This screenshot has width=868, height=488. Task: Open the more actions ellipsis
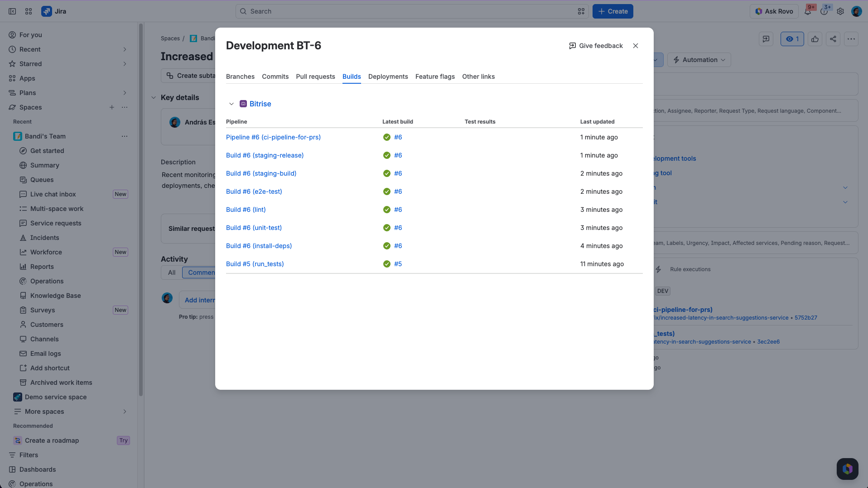(x=851, y=39)
